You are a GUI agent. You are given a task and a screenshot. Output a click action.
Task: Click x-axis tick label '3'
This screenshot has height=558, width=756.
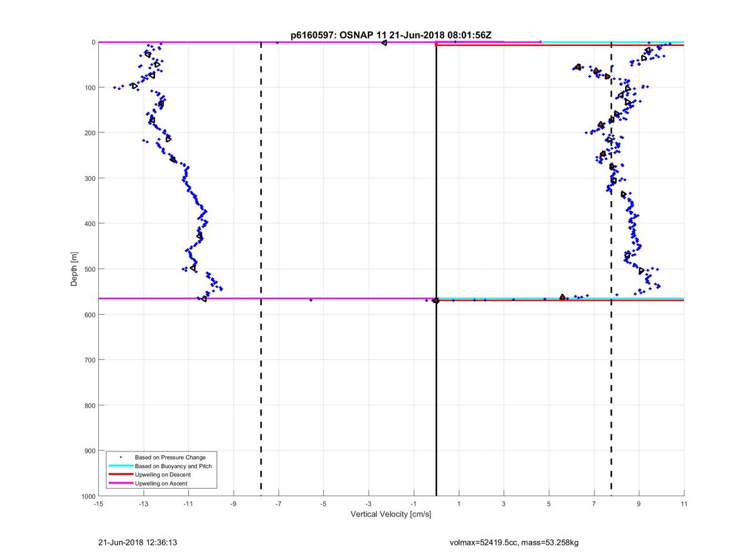pyautogui.click(x=504, y=504)
